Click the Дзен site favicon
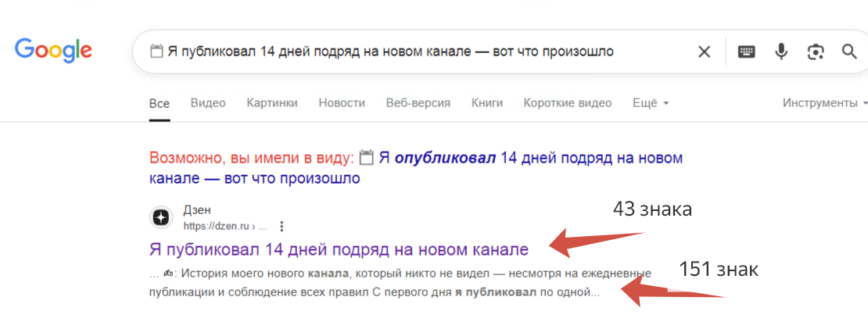868x322 pixels. (161, 218)
